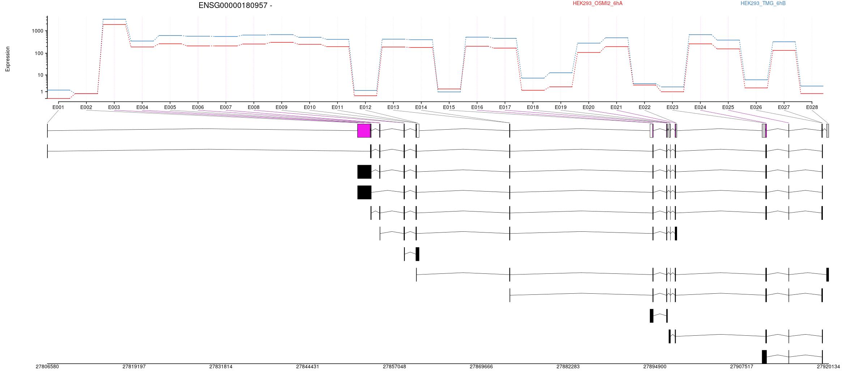Pick exon label E027
Screen dimensions: 868x373
coord(784,107)
